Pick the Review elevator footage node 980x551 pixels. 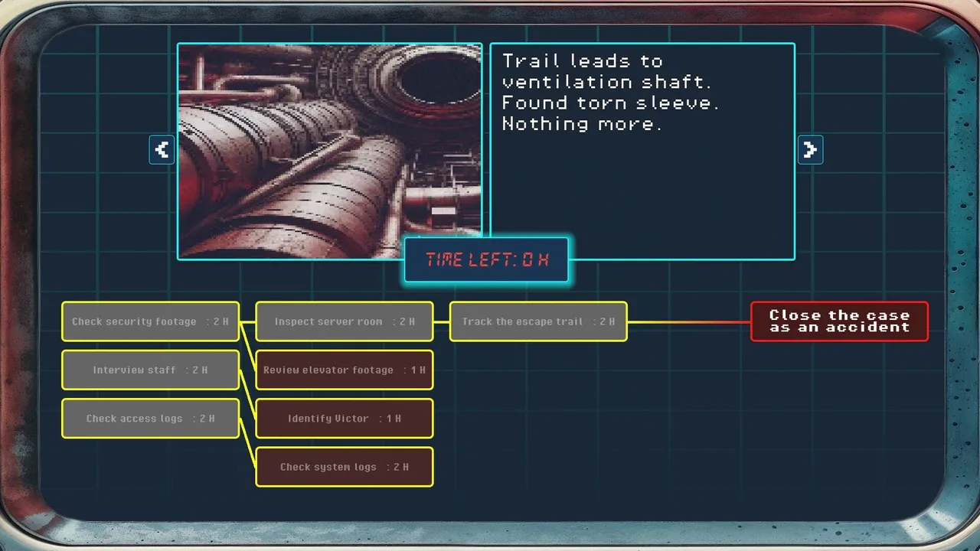point(344,370)
